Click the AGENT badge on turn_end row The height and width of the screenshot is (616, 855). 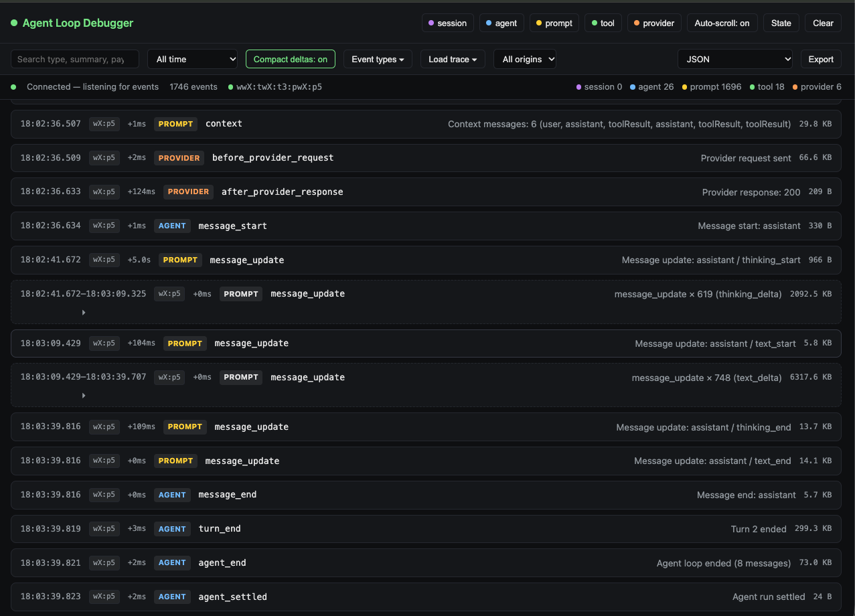[x=172, y=529]
